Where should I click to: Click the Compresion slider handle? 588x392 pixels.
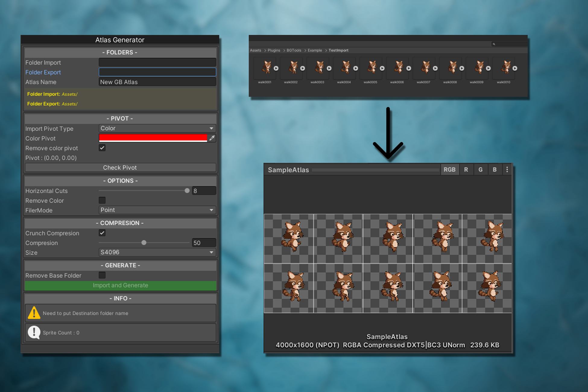144,243
